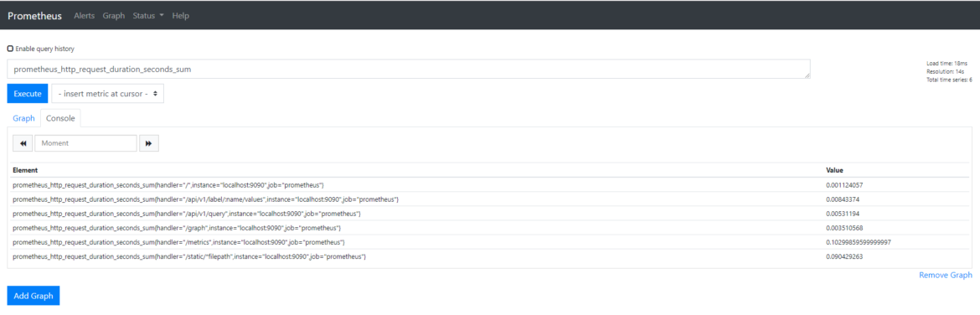Enable query history checkbox
980x315 pixels.
click(x=10, y=48)
